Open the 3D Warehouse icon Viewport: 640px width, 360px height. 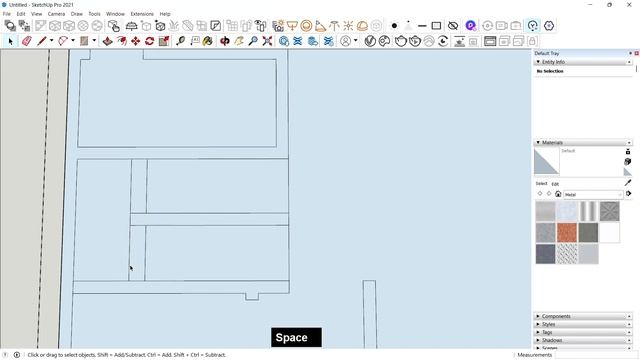(x=284, y=41)
